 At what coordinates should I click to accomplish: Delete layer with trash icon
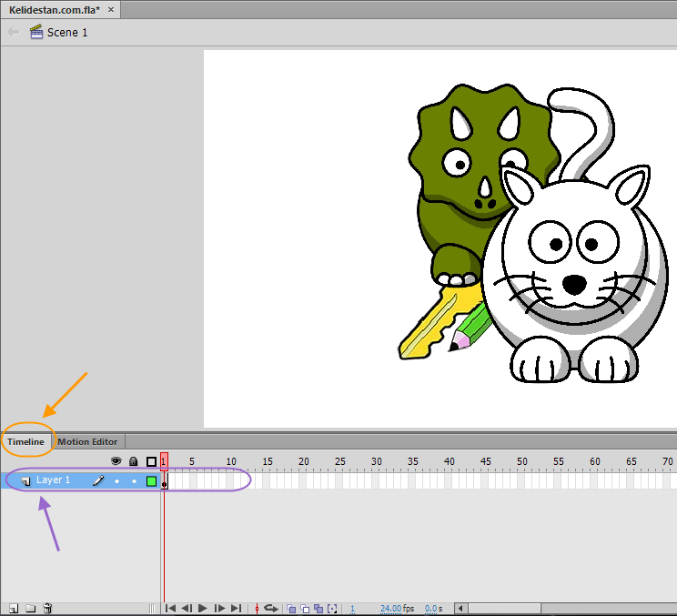pyautogui.click(x=47, y=608)
